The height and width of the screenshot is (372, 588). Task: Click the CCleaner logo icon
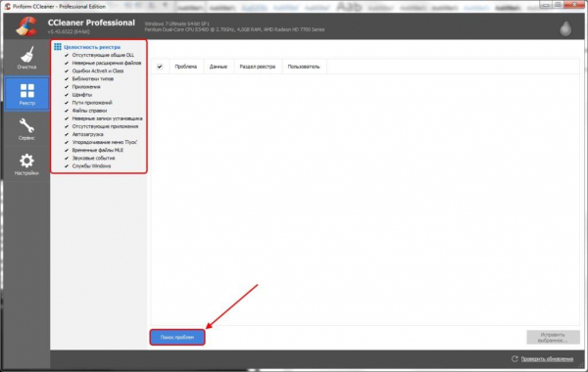tap(26, 26)
